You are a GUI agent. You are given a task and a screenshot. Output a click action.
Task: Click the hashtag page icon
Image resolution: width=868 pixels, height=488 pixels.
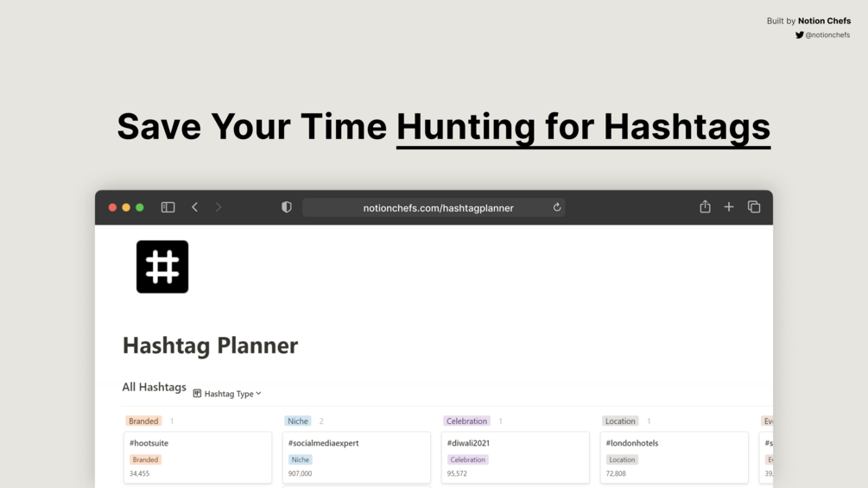click(162, 267)
